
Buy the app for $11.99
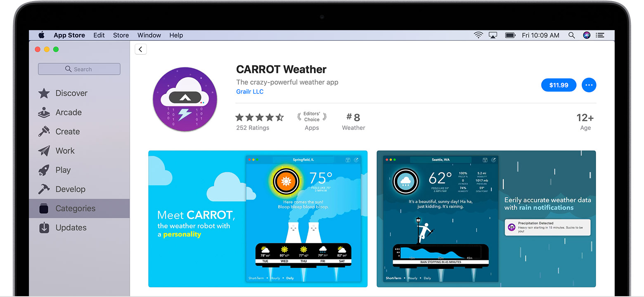point(559,85)
